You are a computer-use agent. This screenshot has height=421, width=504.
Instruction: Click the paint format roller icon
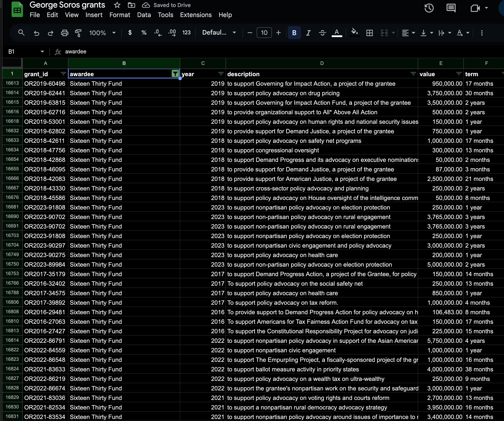coord(78,33)
